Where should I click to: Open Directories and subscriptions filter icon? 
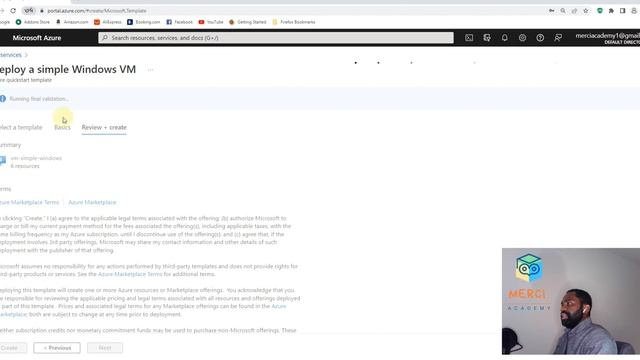[x=487, y=38]
